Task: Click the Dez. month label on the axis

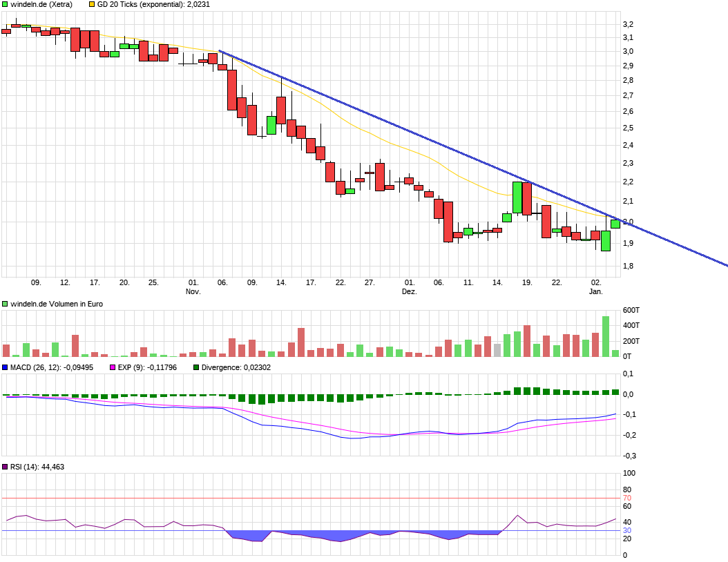Action: [410, 291]
